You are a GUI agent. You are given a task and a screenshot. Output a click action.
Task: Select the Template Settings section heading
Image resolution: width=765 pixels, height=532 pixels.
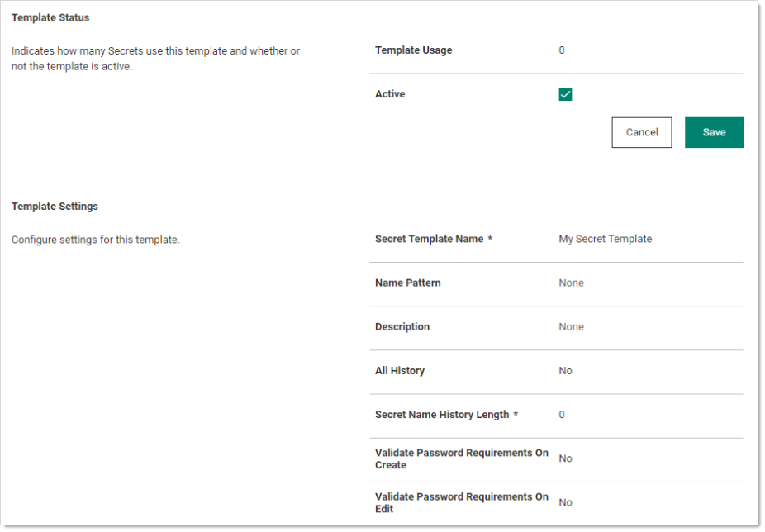(55, 207)
